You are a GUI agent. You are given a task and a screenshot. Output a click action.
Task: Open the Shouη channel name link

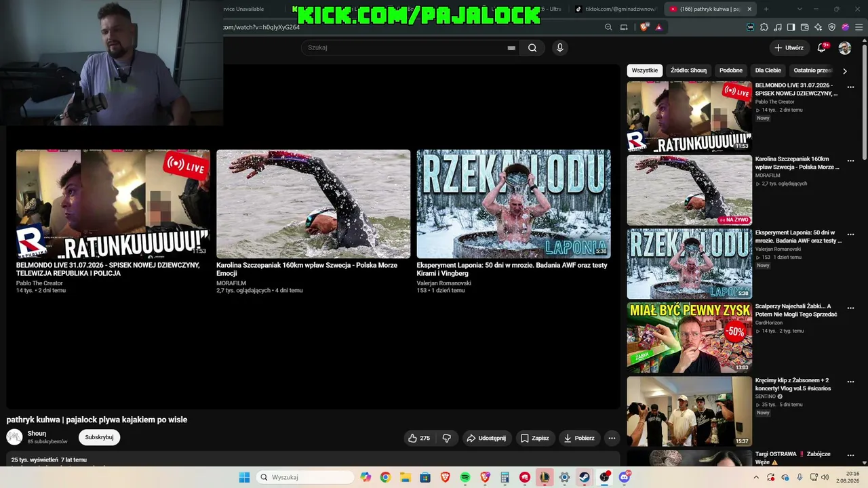tap(37, 434)
